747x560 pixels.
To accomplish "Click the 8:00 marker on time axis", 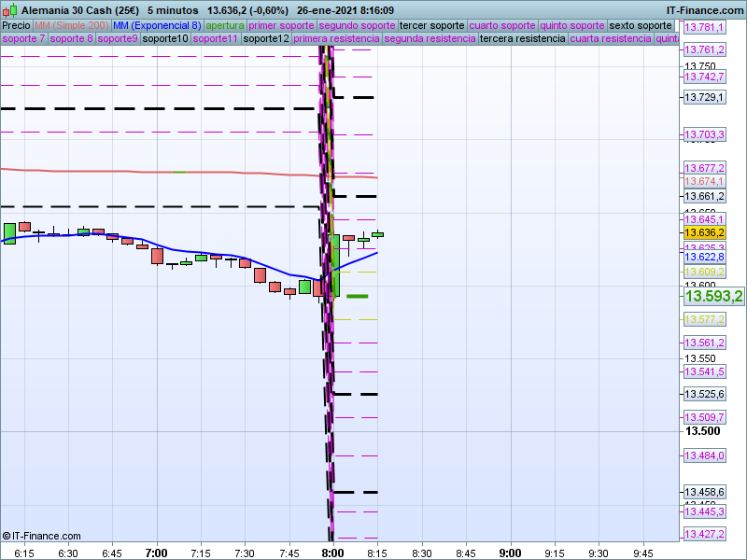I will click(332, 553).
